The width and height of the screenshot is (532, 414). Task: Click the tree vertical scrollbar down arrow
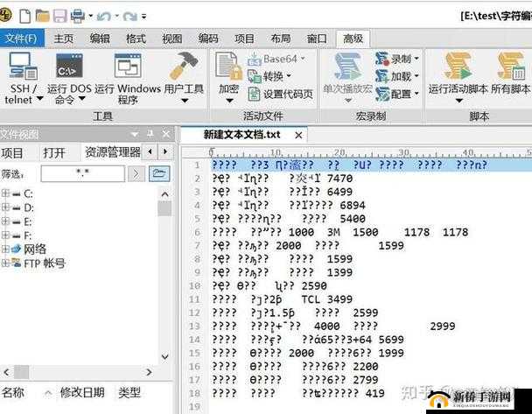click(x=164, y=356)
